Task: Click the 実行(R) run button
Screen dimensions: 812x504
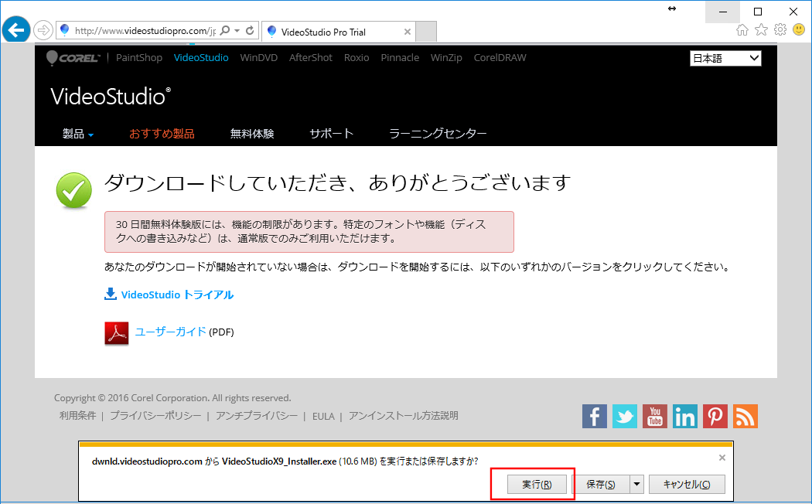Action: tap(537, 485)
